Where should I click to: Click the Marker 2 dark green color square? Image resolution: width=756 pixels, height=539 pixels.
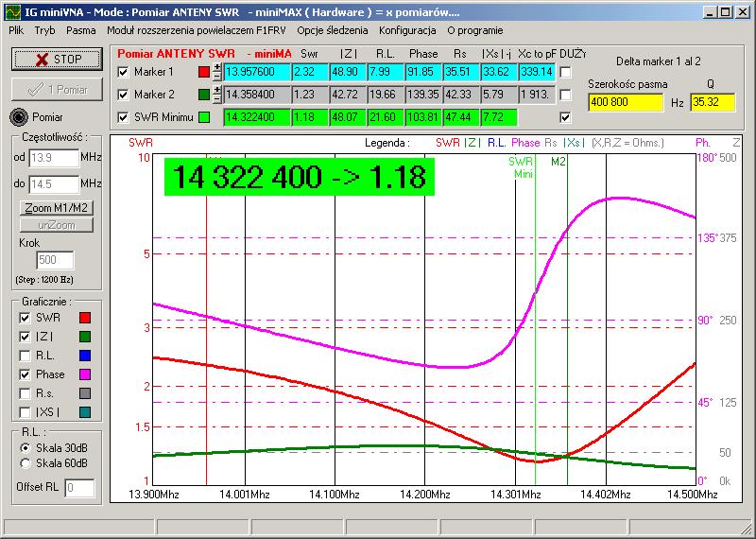click(204, 95)
